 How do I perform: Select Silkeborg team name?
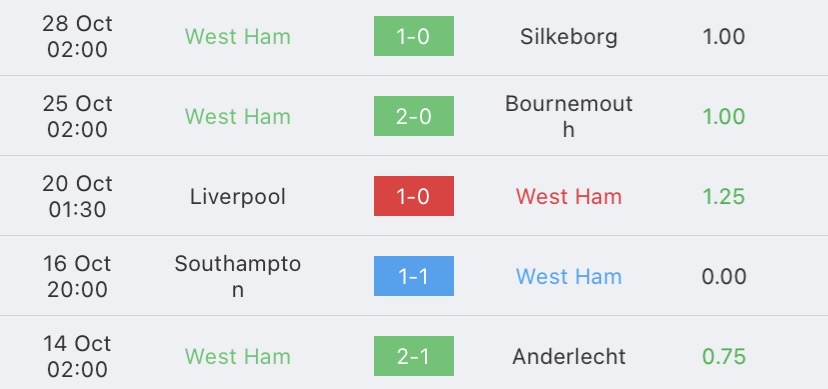coord(569,36)
